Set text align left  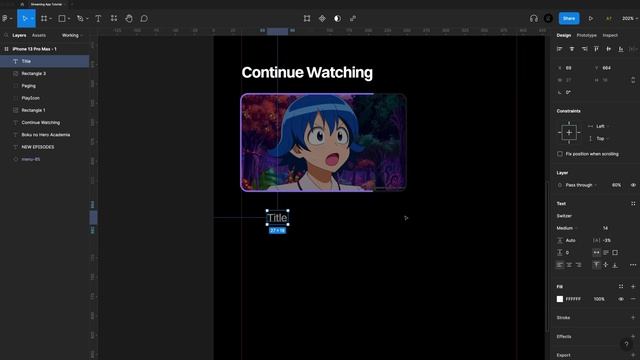point(560,265)
